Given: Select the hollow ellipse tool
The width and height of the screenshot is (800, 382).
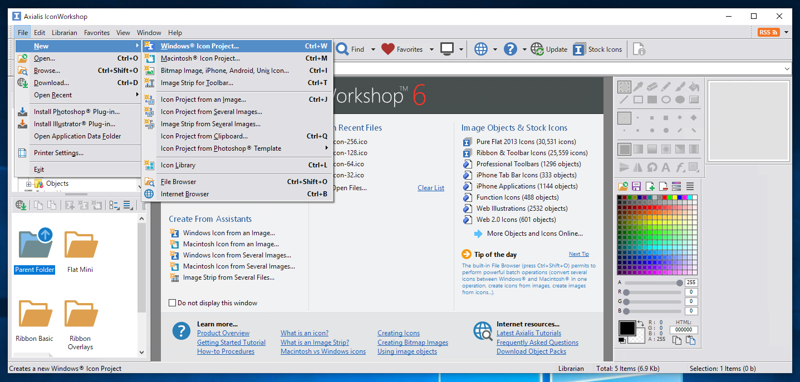Looking at the screenshot, I should pyautogui.click(x=666, y=100).
